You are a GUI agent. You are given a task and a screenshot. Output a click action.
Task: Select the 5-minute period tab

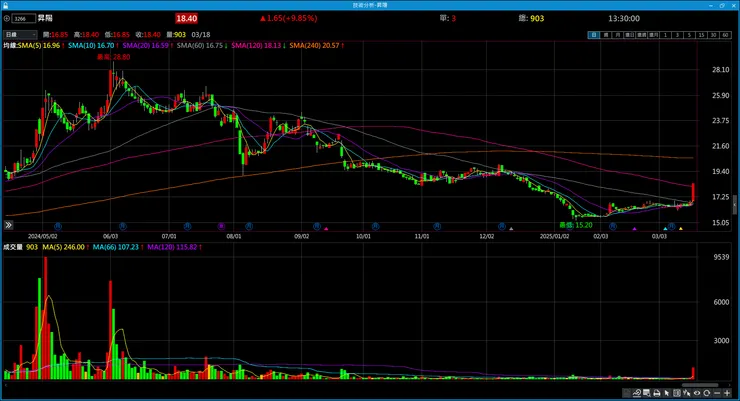pyautogui.click(x=689, y=35)
